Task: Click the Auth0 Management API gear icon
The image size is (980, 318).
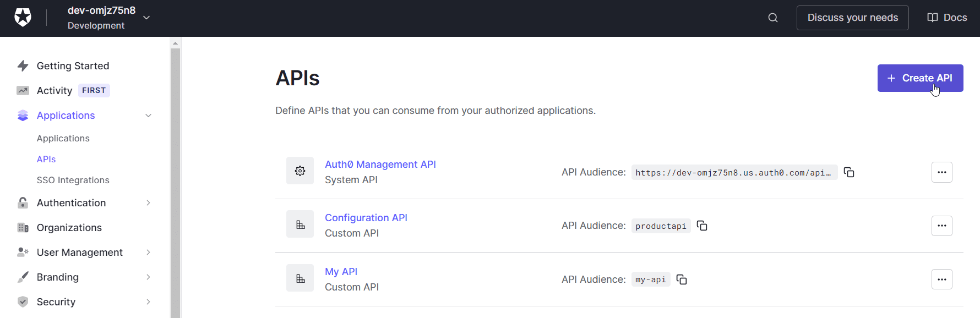Action: 300,171
